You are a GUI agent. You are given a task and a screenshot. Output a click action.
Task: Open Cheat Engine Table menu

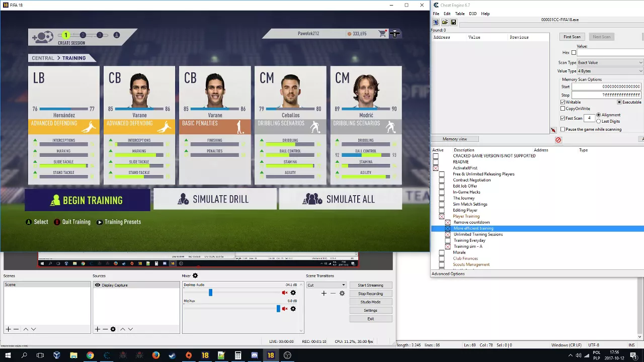(x=460, y=14)
